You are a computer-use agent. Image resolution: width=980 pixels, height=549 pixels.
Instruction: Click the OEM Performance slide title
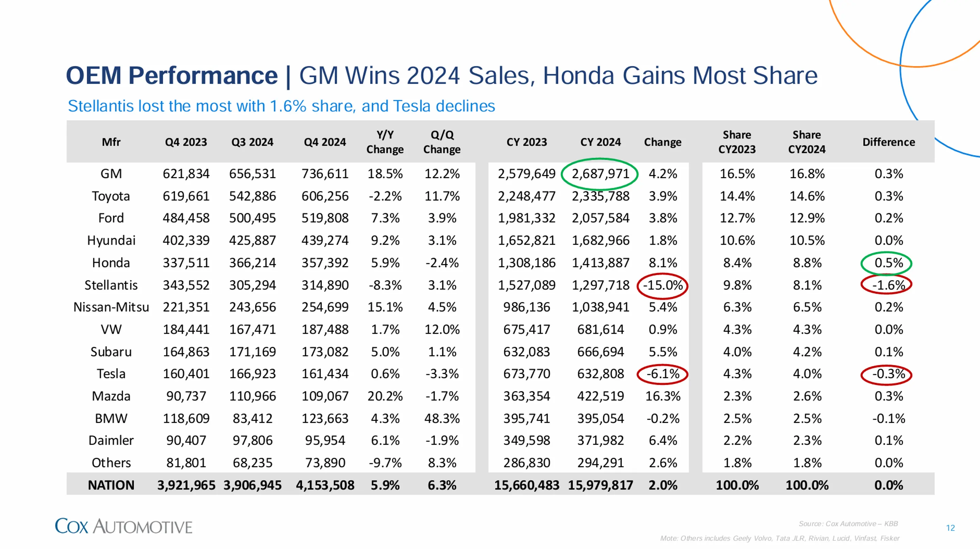coord(442,75)
